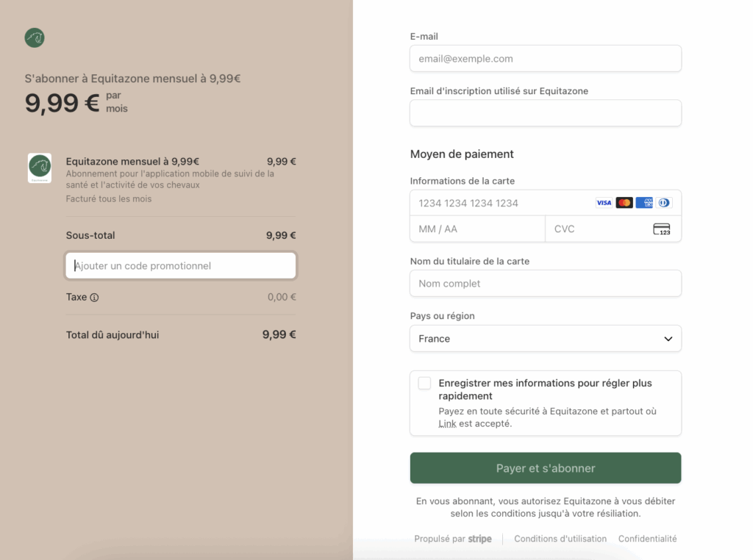The image size is (753, 560).
Task: Click the Facturé tous les mois text
Action: 109,198
